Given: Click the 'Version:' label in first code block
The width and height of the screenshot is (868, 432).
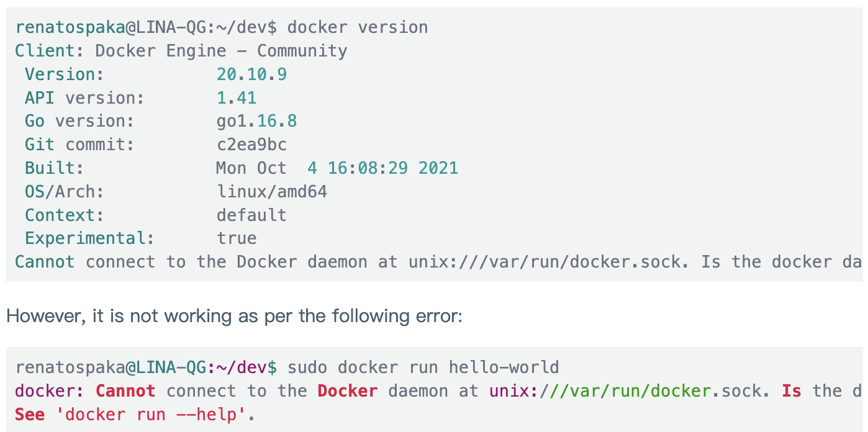Looking at the screenshot, I should (65, 74).
